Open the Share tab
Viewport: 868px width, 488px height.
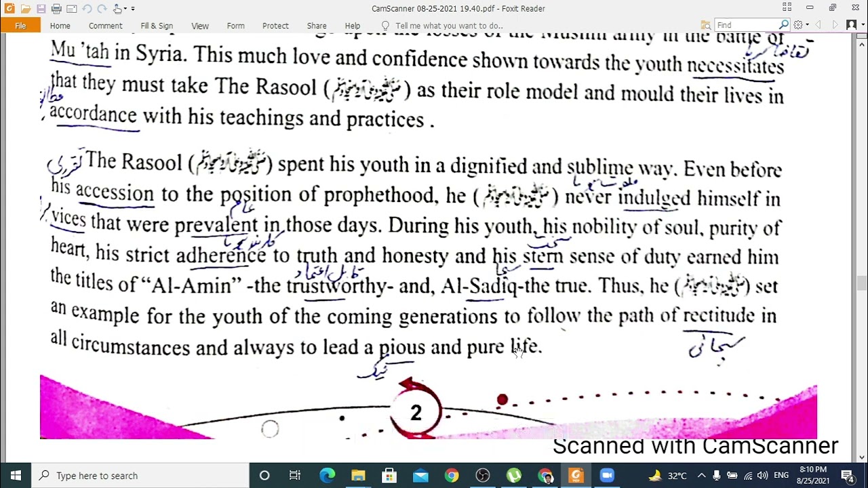(317, 26)
